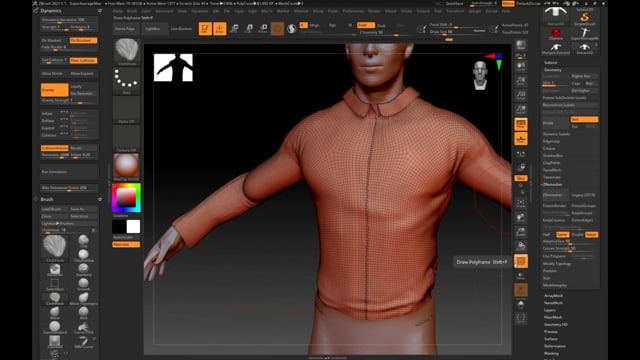Open the MatCap material sphere selector
The image size is (640, 360).
(x=127, y=167)
